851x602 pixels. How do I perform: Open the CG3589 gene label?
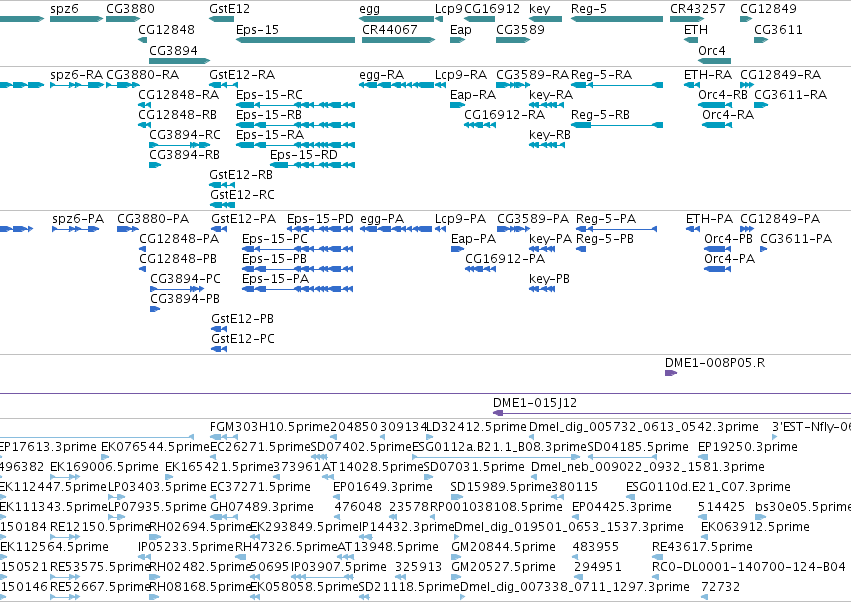point(520,29)
